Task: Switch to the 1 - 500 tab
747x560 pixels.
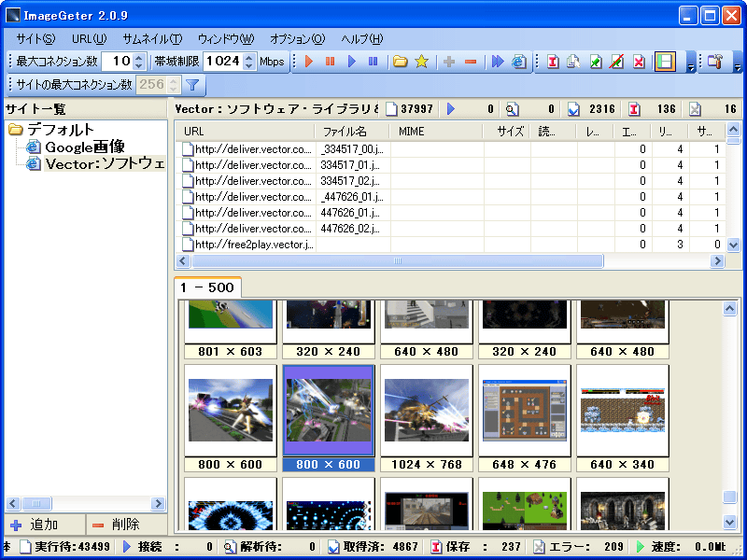Action: click(x=207, y=287)
